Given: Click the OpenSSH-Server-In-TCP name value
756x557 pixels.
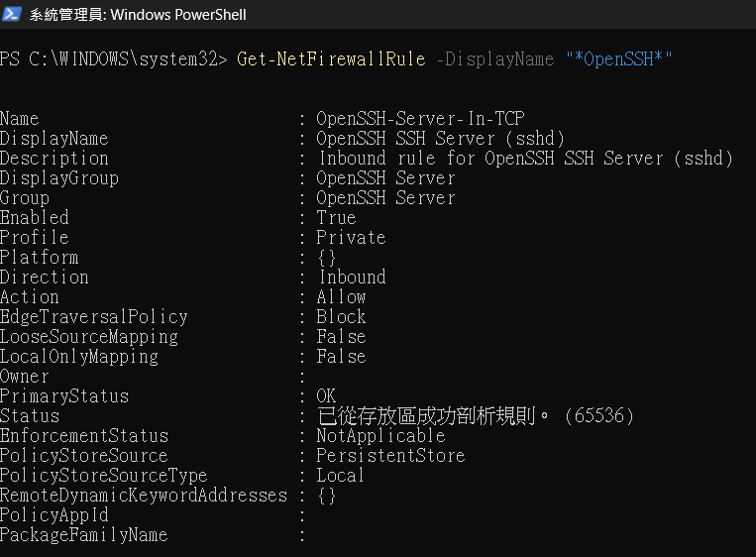Looking at the screenshot, I should [420, 119].
